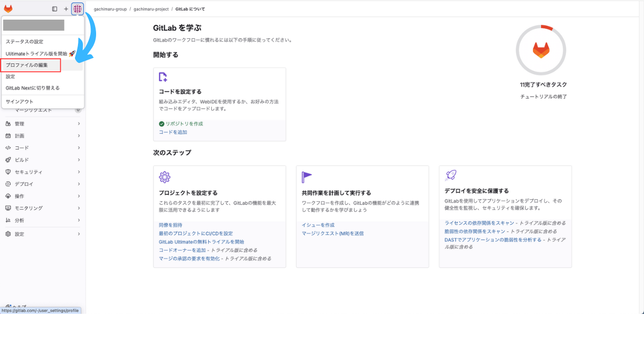This screenshot has height=337, width=644.
Task: Click the GitLab について breadcrumb text
Action: click(190, 9)
